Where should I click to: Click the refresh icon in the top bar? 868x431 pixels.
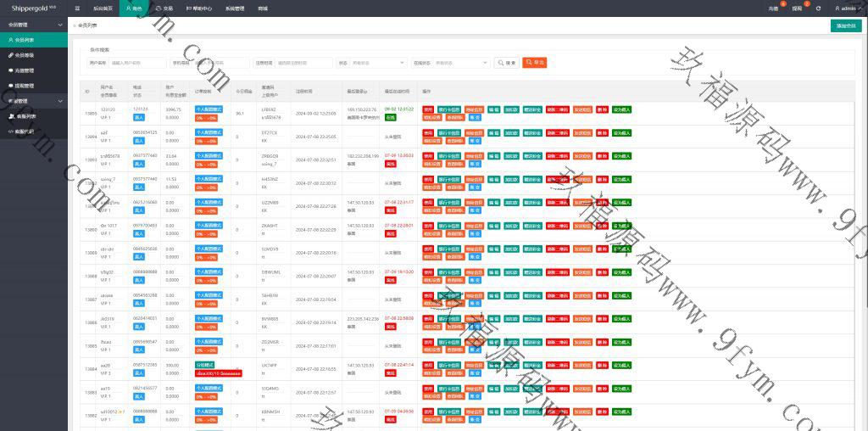click(818, 8)
